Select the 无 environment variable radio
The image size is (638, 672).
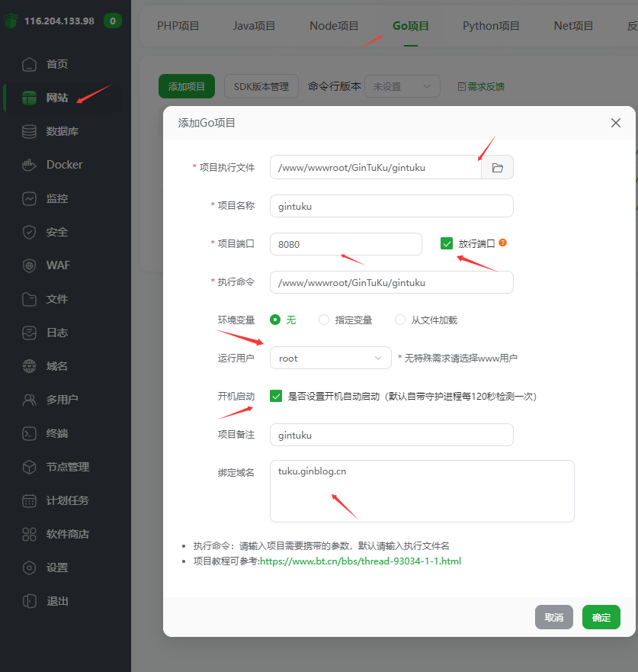tap(275, 320)
